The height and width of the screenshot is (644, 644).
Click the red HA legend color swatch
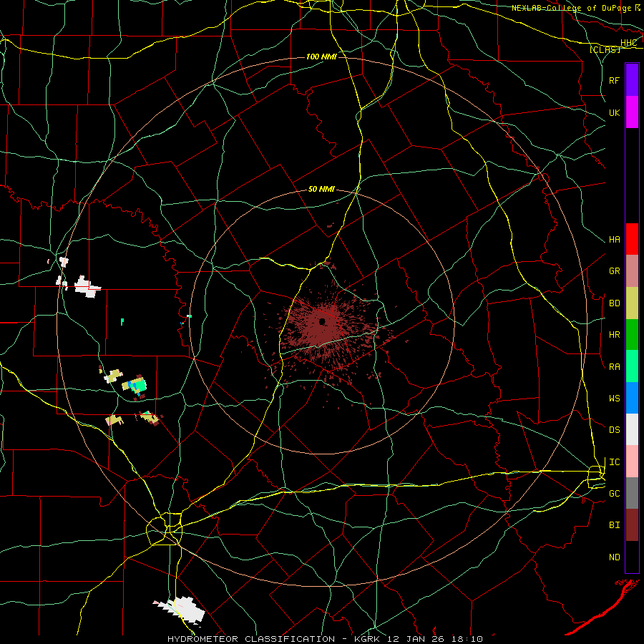(x=632, y=239)
